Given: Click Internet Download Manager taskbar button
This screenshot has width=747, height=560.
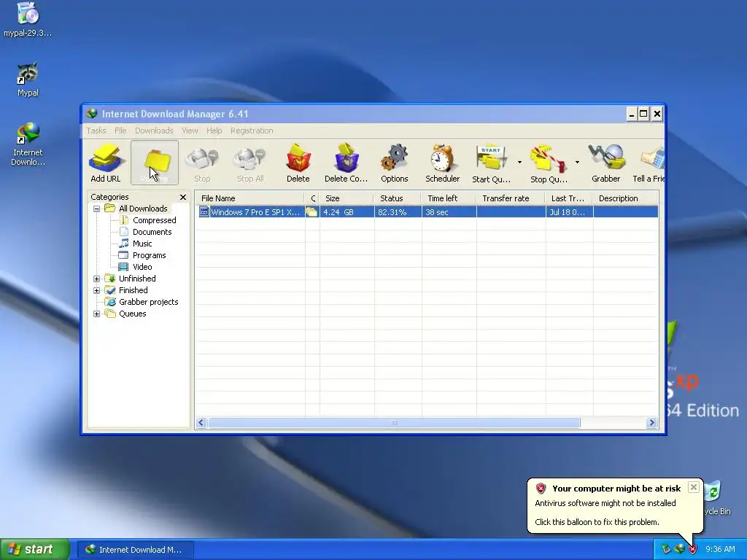Looking at the screenshot, I should [x=135, y=550].
